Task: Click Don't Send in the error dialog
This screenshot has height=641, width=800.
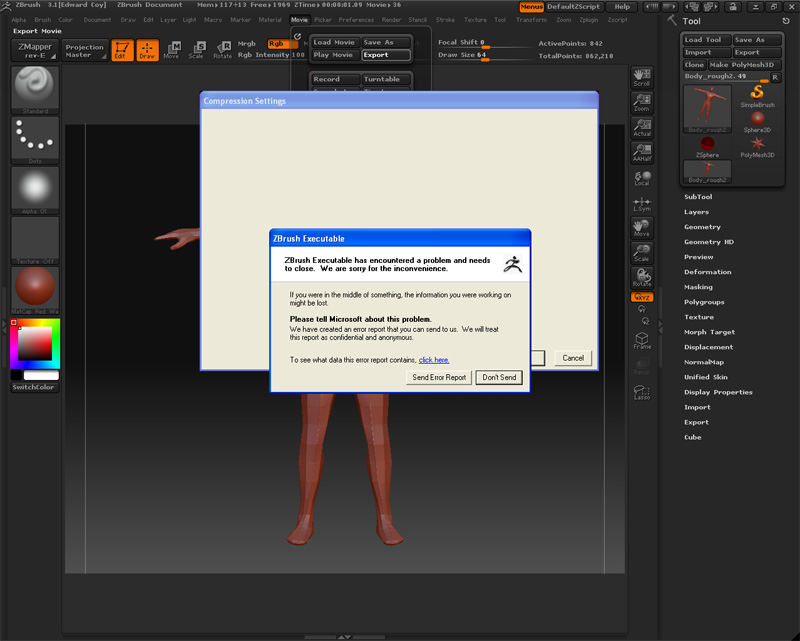Action: [499, 377]
